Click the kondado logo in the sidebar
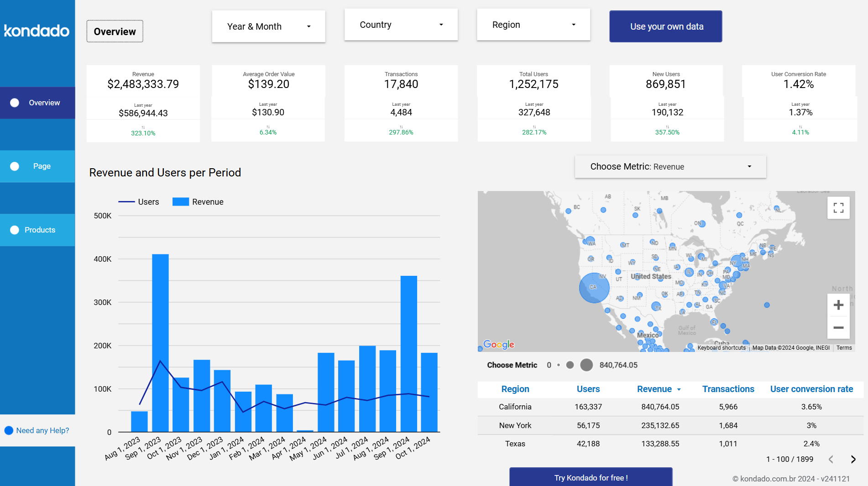This screenshot has height=486, width=868. pos(37,31)
